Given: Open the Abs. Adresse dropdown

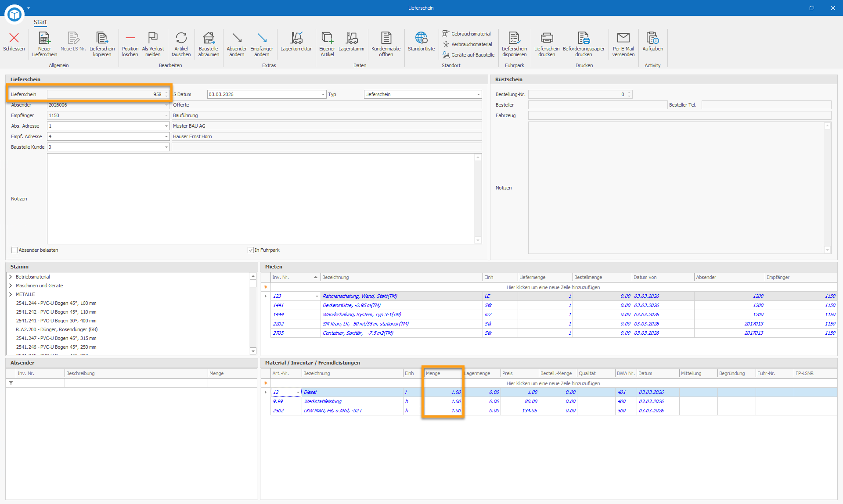Looking at the screenshot, I should coord(166,126).
